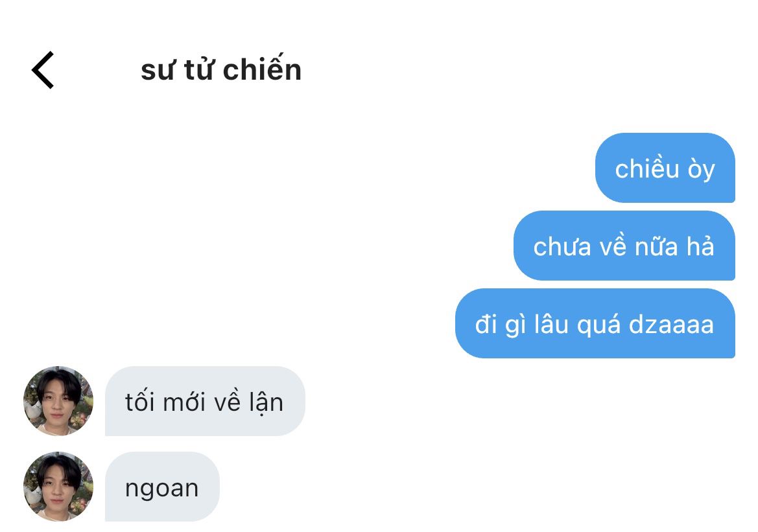Select the tối mới về lận reply bubble
The image size is (758, 532).
(x=205, y=401)
